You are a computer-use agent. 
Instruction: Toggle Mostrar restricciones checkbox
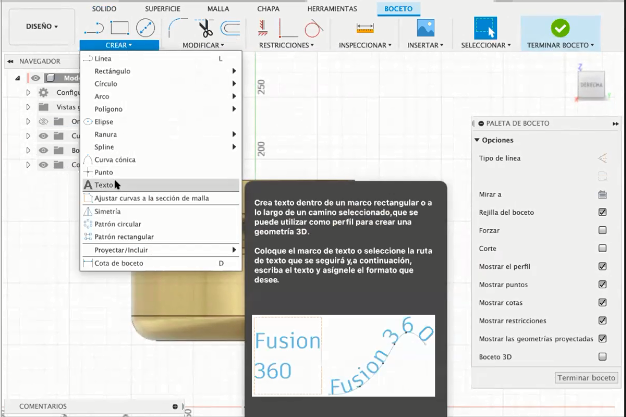point(602,320)
